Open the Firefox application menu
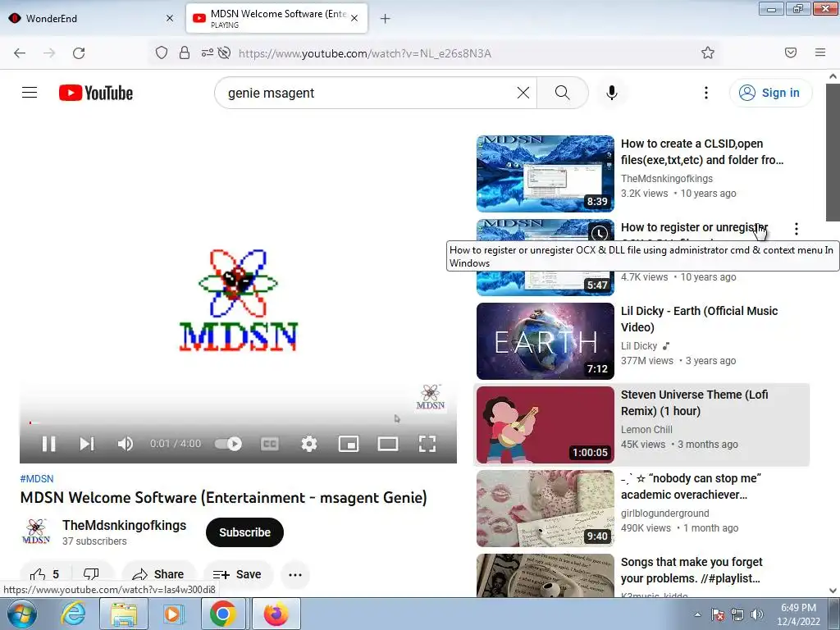 click(820, 52)
